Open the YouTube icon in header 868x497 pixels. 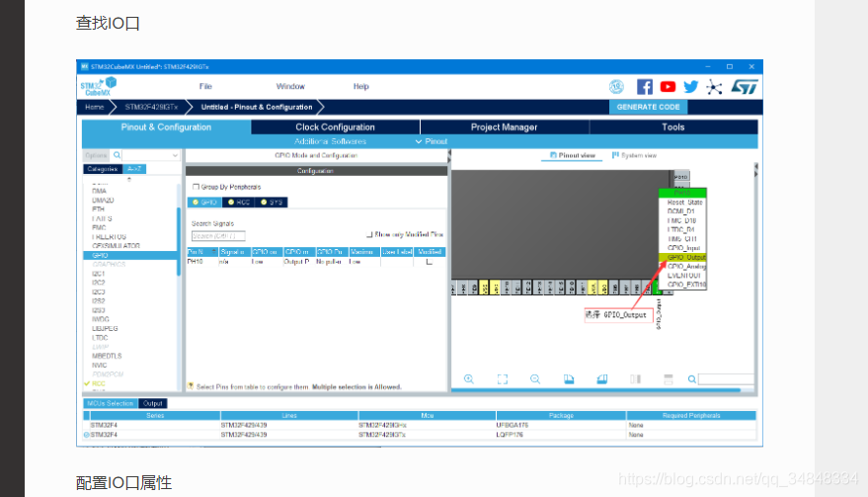[x=668, y=87]
